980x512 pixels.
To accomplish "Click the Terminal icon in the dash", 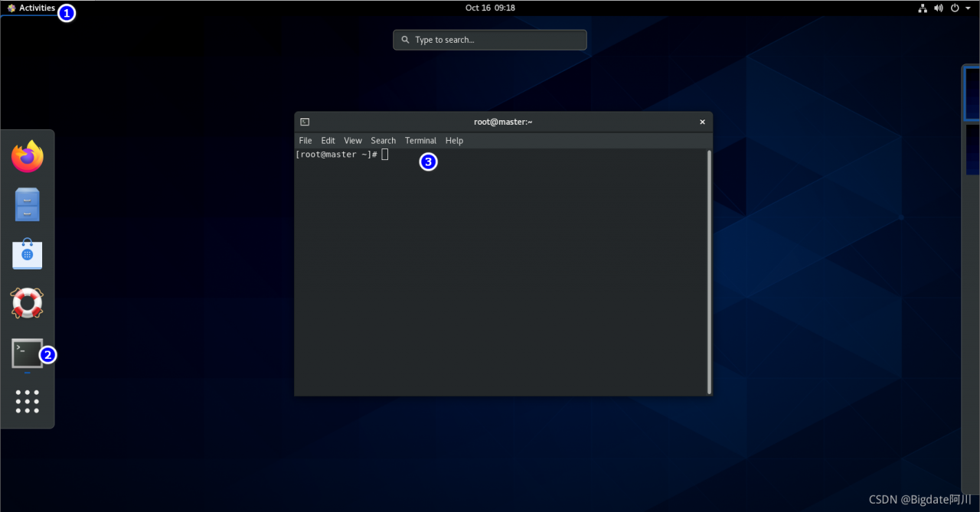I will click(28, 353).
